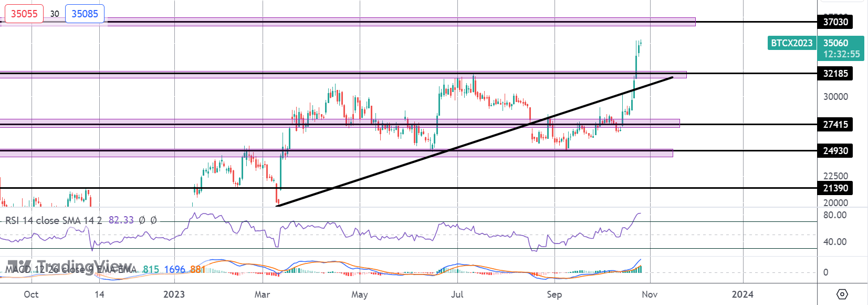Click the RSI axis value 80.00

tap(835, 215)
